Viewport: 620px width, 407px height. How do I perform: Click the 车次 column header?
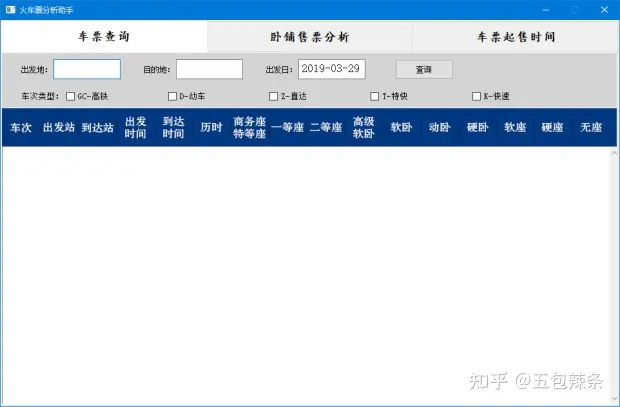21,127
